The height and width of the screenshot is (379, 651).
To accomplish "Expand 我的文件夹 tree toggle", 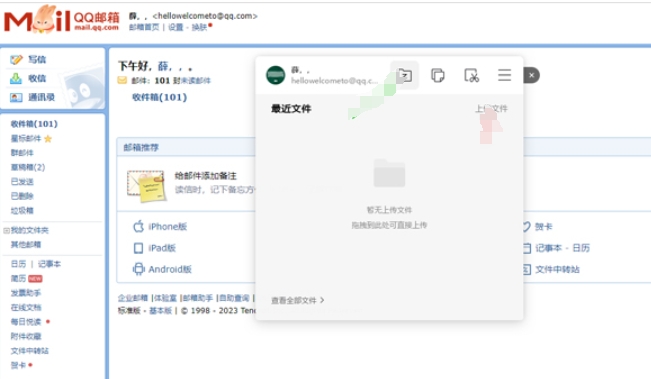I will pos(6,230).
